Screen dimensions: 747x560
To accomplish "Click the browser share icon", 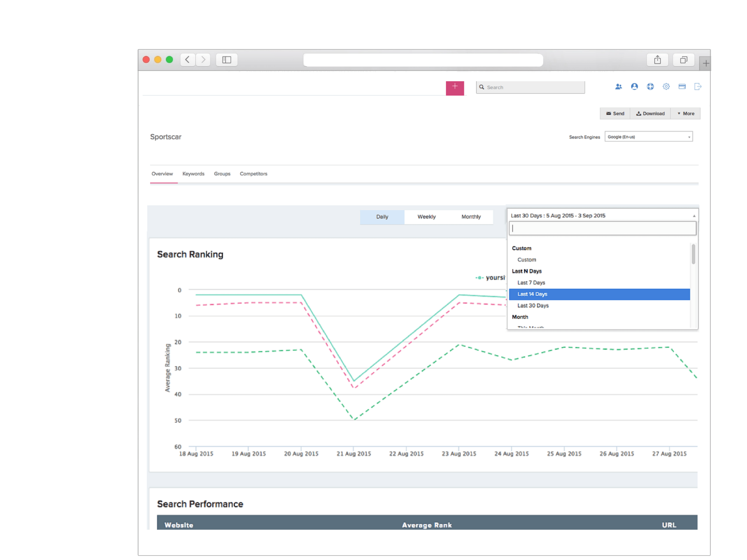I will pos(657,60).
